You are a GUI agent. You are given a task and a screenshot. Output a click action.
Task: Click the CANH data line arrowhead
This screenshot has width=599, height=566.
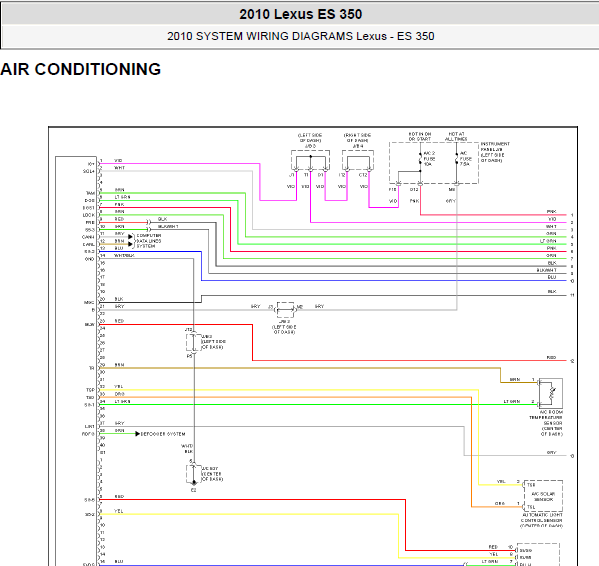(x=130, y=237)
